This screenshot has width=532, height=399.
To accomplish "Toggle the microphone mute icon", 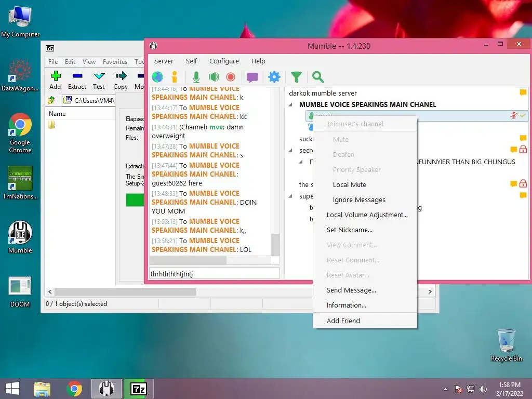I will tap(196, 77).
